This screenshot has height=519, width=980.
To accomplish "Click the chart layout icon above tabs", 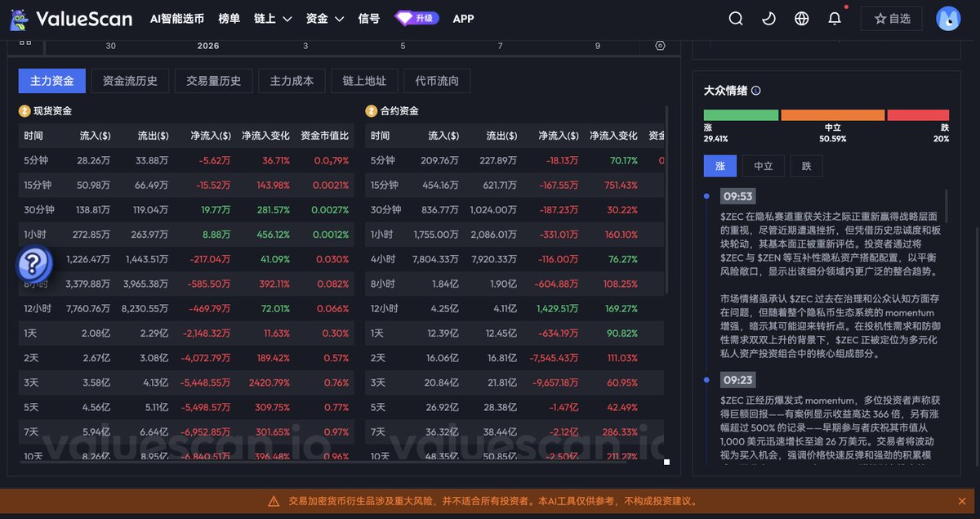I will coord(24,41).
